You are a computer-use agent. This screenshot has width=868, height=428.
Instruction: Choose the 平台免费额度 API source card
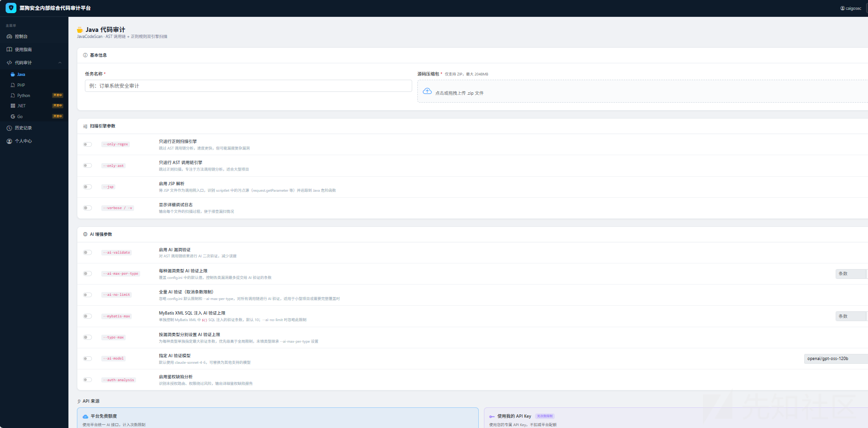coord(278,418)
